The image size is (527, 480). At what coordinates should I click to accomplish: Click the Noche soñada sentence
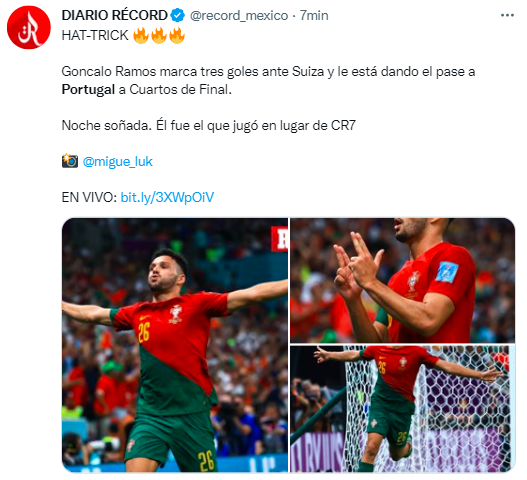(208, 126)
